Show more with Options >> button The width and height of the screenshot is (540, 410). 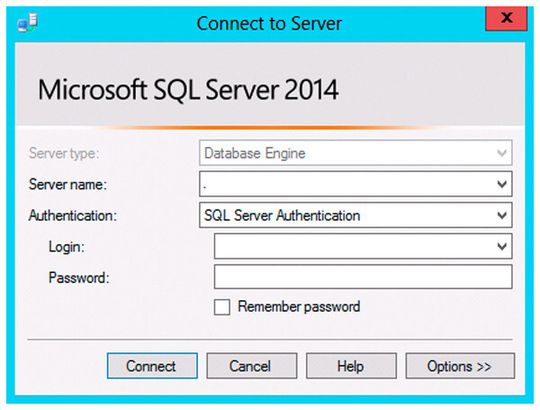coord(460,366)
